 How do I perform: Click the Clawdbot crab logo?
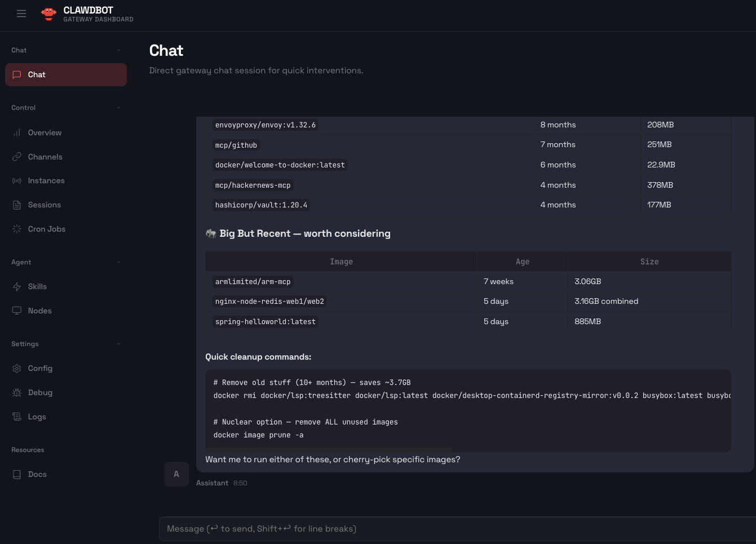coord(49,14)
